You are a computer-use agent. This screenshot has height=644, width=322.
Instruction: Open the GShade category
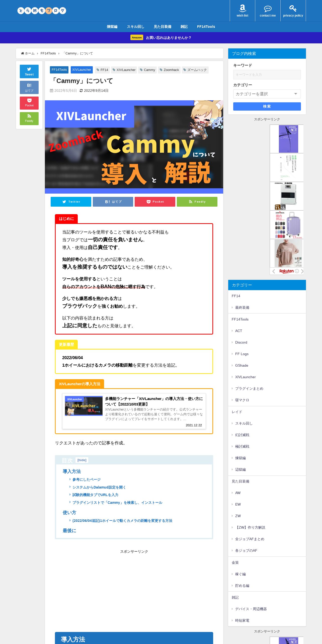tap(241, 365)
